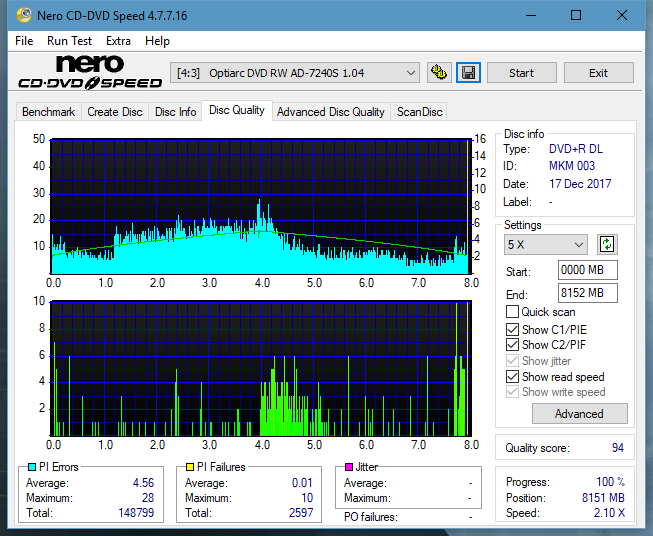Select the Disc Quality tab
This screenshot has width=653, height=536.
click(237, 110)
